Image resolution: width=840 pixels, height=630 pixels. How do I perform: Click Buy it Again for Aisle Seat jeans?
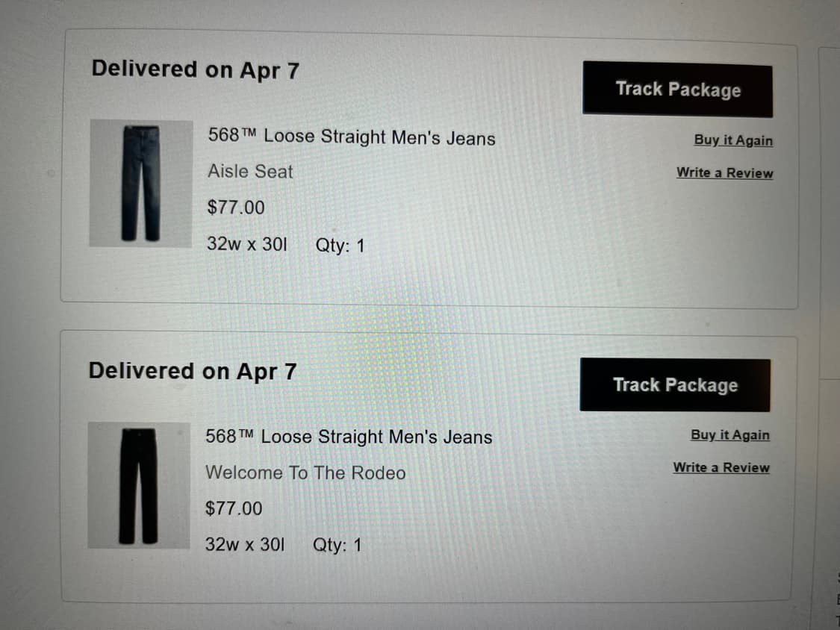732,140
